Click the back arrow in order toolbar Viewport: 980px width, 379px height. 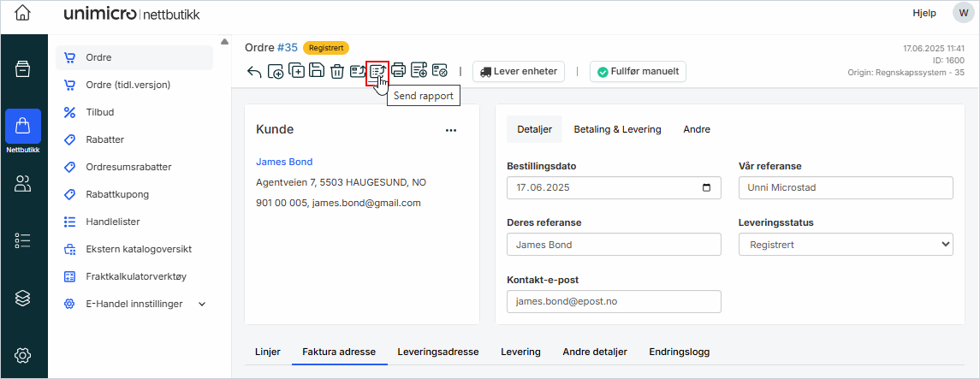[254, 72]
